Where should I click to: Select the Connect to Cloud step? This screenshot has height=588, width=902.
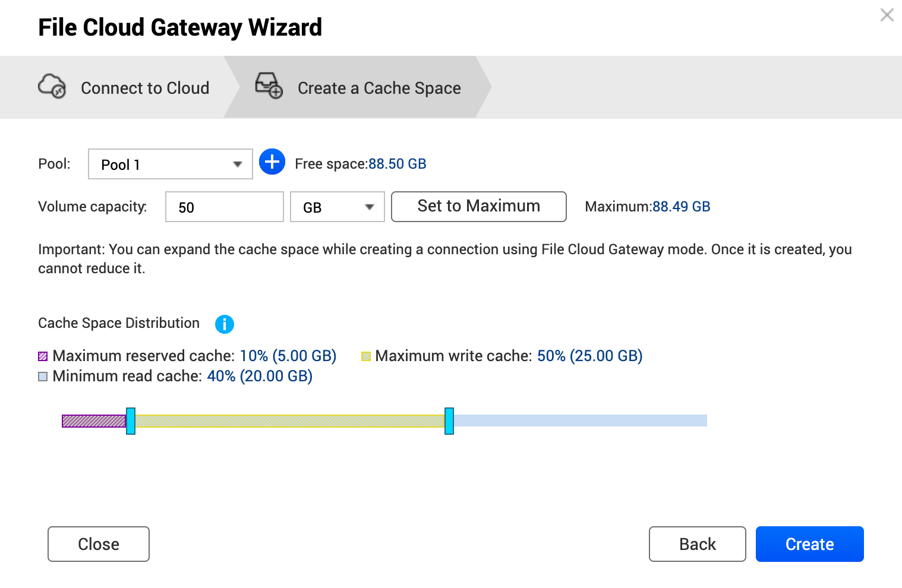coord(144,88)
